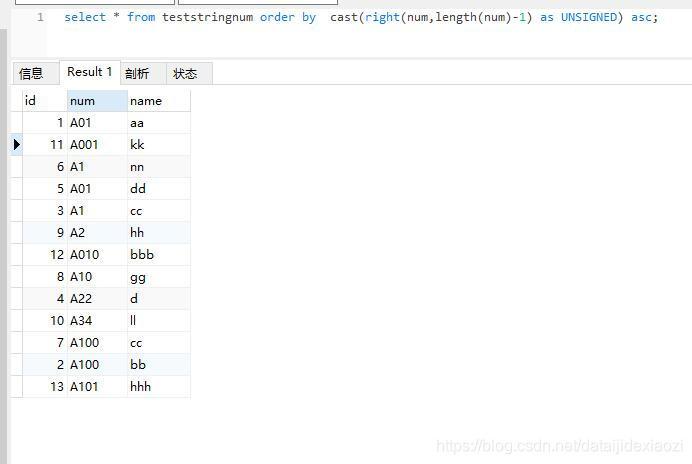The width and height of the screenshot is (692, 464).
Task: Select the id cell 10
Action: pos(45,320)
